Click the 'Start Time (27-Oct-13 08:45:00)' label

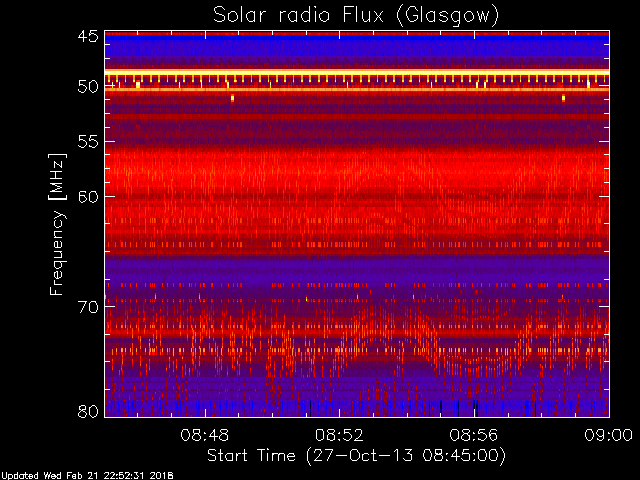pos(356,456)
